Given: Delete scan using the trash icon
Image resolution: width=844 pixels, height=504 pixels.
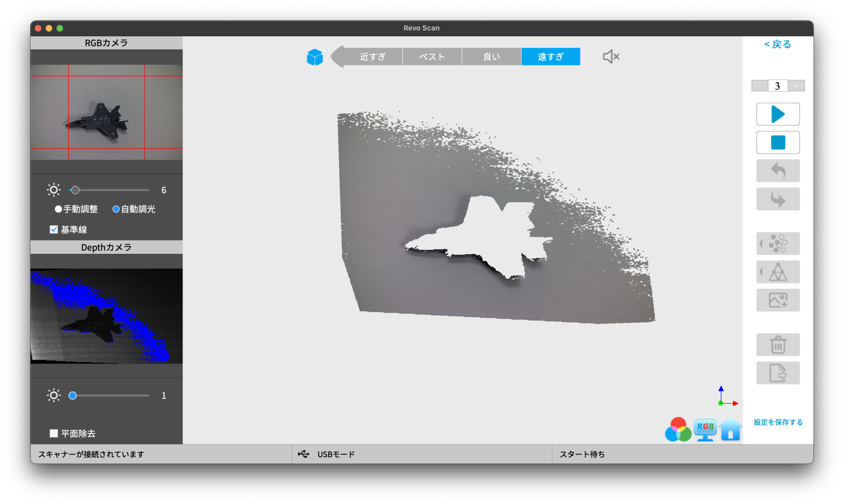Looking at the screenshot, I should pos(778,345).
